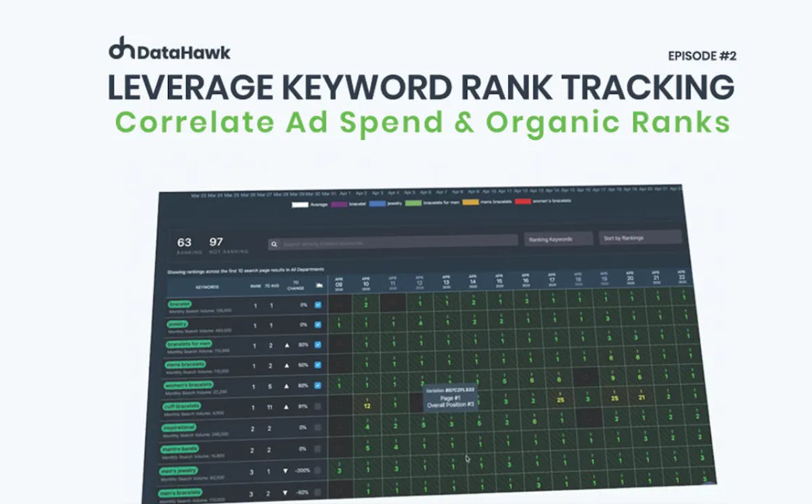Open the women's bracelets keyword tag
The height and width of the screenshot is (504, 812).
(x=189, y=385)
